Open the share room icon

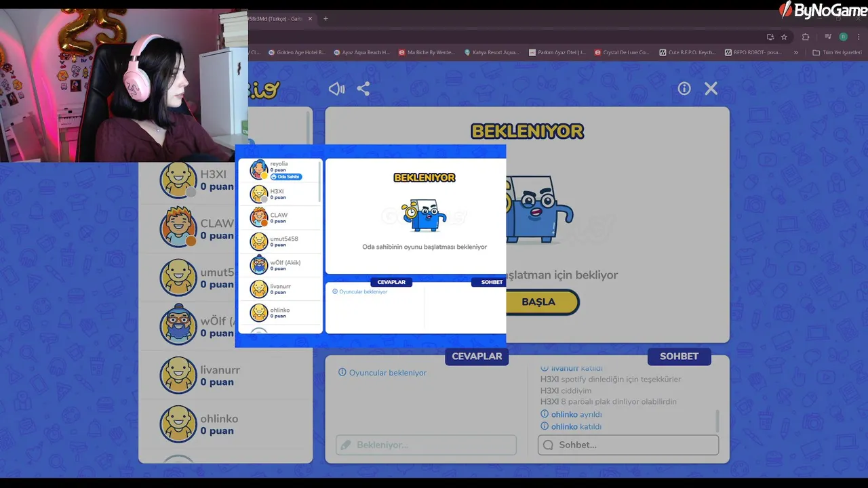point(363,89)
